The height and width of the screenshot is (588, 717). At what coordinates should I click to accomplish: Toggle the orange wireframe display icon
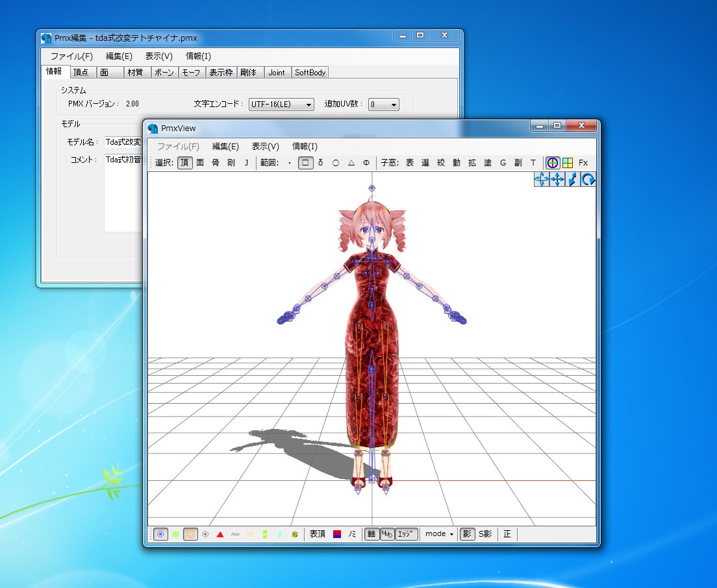[x=190, y=533]
